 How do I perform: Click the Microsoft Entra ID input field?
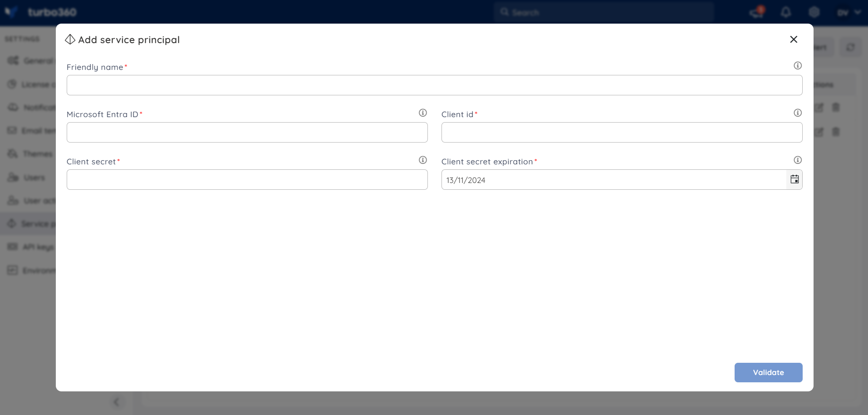[x=247, y=132]
